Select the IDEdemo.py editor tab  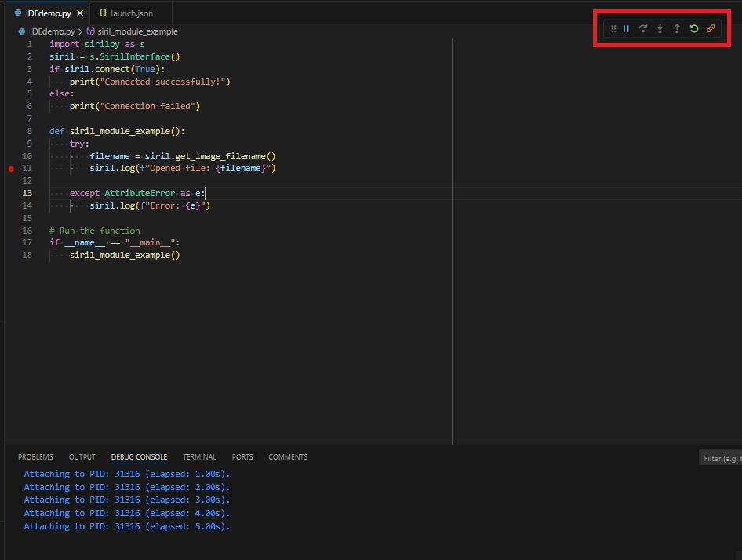coord(48,13)
